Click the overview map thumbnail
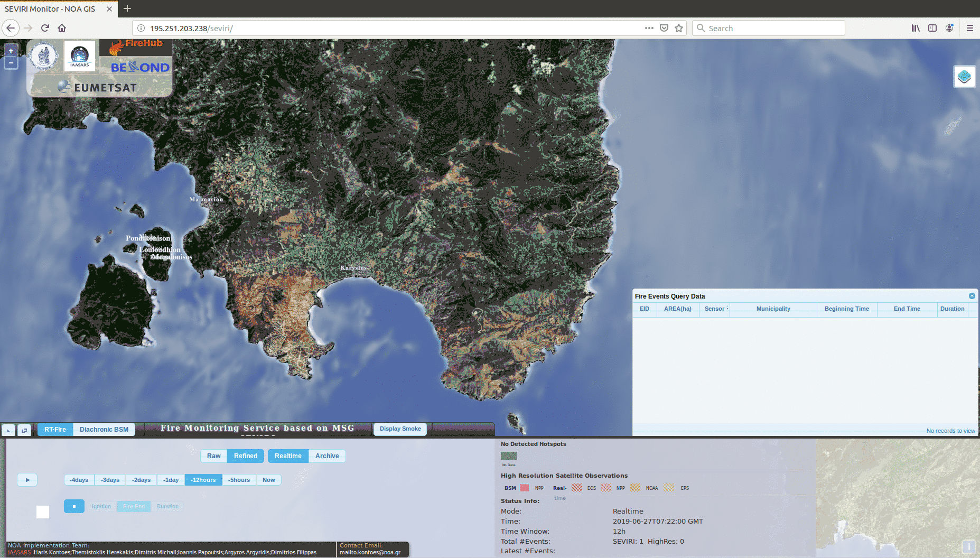 point(898,498)
